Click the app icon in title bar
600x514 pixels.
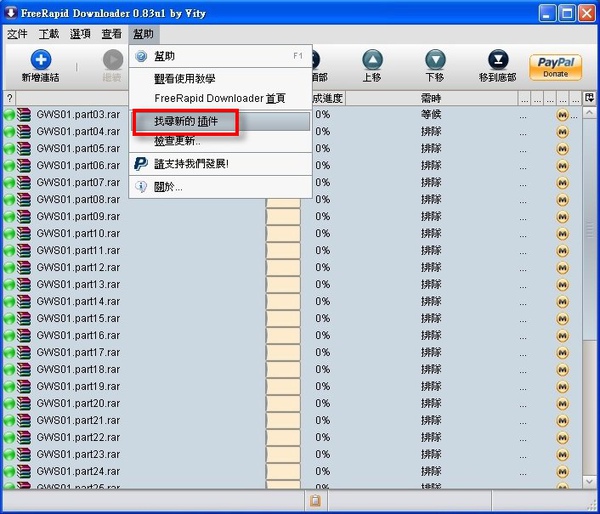coord(11,13)
